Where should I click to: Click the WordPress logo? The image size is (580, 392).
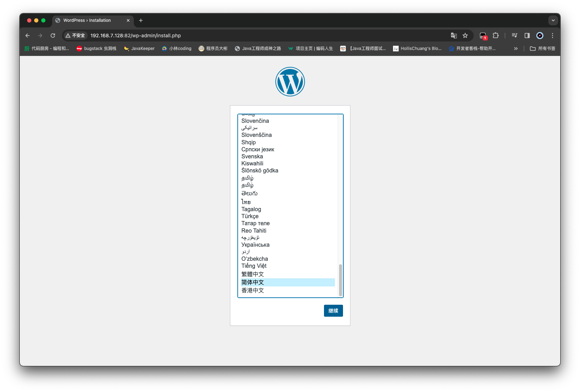tap(290, 82)
